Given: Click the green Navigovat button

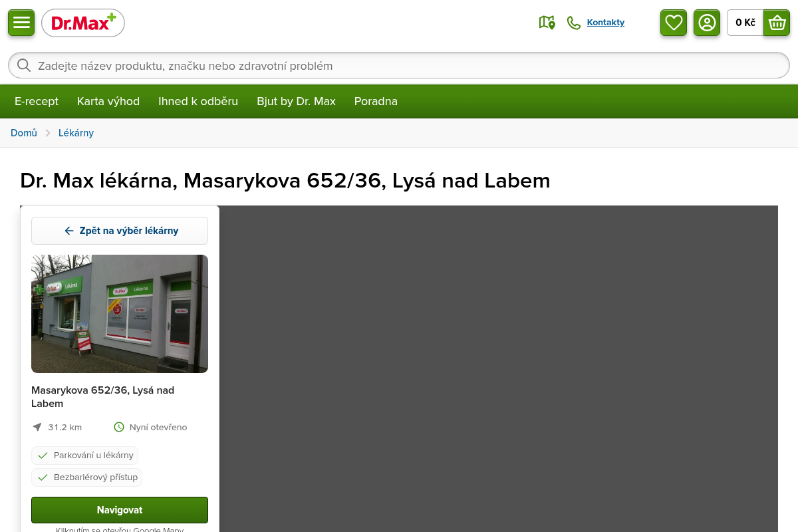Looking at the screenshot, I should point(120,510).
